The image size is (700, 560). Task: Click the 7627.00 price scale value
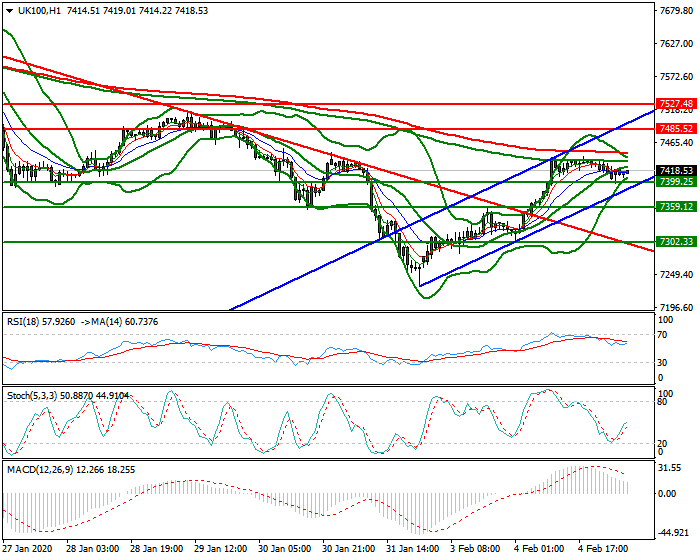coord(676,44)
